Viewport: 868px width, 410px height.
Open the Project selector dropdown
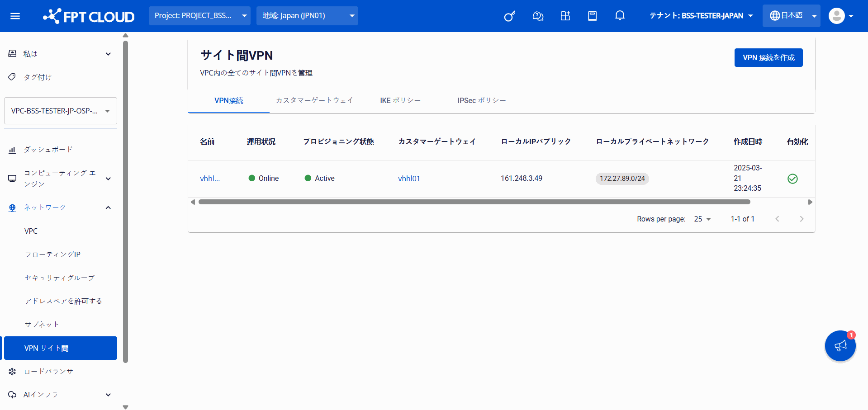(199, 16)
